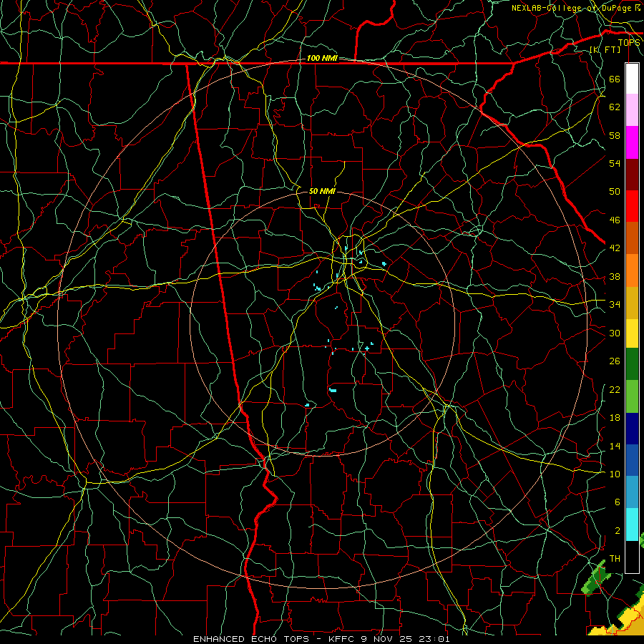Click the 100 NMI range ring label

point(322,58)
